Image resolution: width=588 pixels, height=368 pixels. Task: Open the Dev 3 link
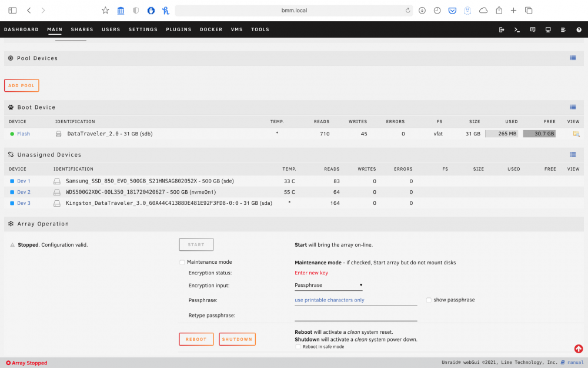point(24,203)
